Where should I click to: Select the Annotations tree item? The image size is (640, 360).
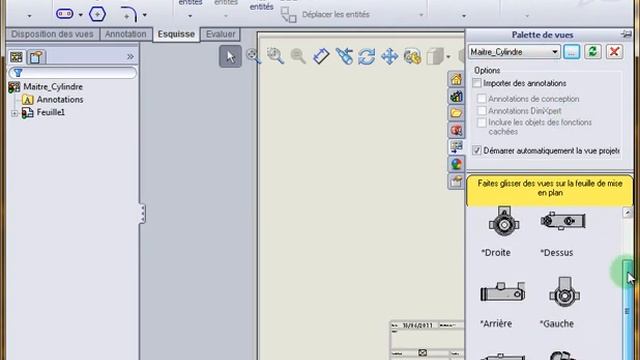click(60, 100)
